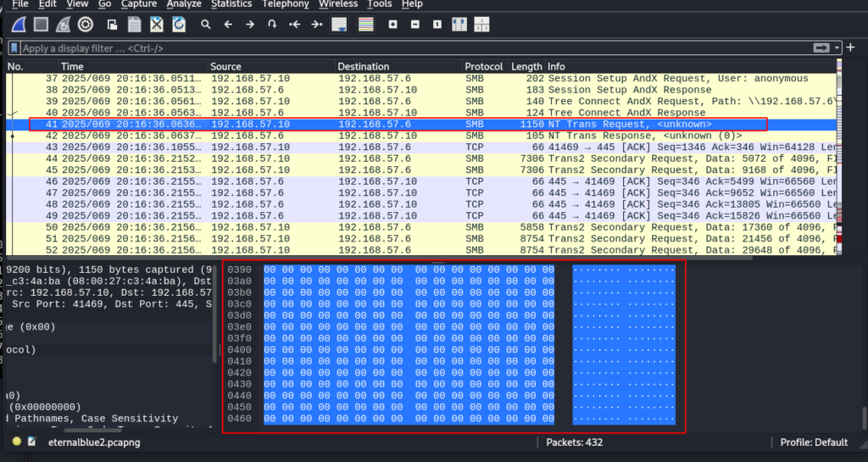Viewport: 868px width, 462px height.
Task: Select packet 38 Session Setup AndX Response
Action: [421, 90]
